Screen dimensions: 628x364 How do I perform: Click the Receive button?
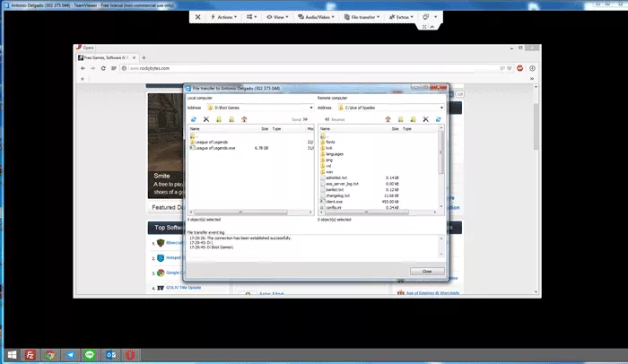click(x=335, y=119)
